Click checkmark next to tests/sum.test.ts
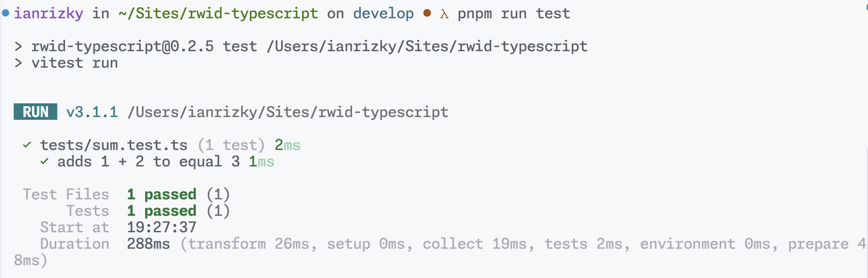Image resolution: width=868 pixels, height=278 pixels. click(x=27, y=145)
